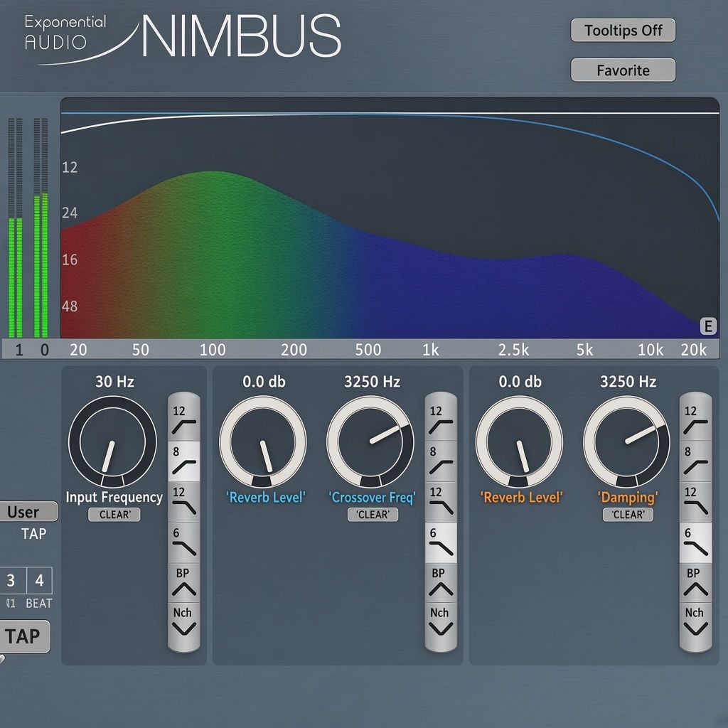The width and height of the screenshot is (728, 728).
Task: Choose 12 dB low-pass filter in Crossover Freq strip
Action: pos(441,502)
